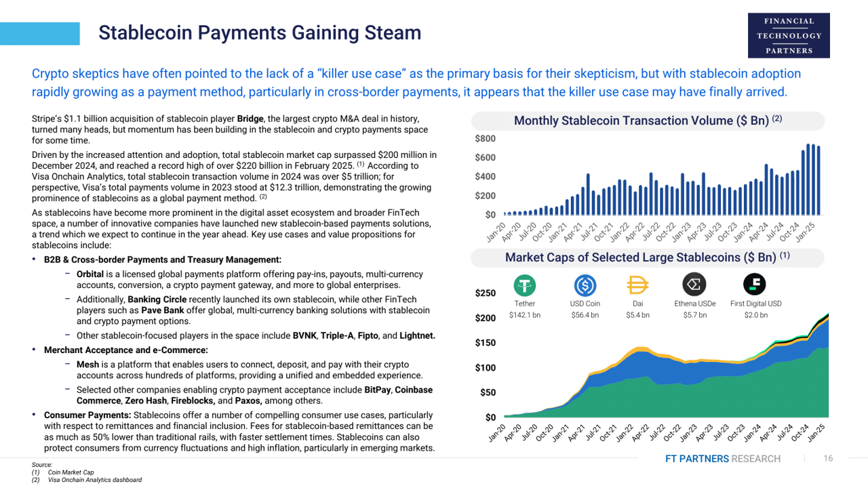This screenshot has height=488, width=868.
Task: Click the page number 16
Action: pyautogui.click(x=827, y=459)
